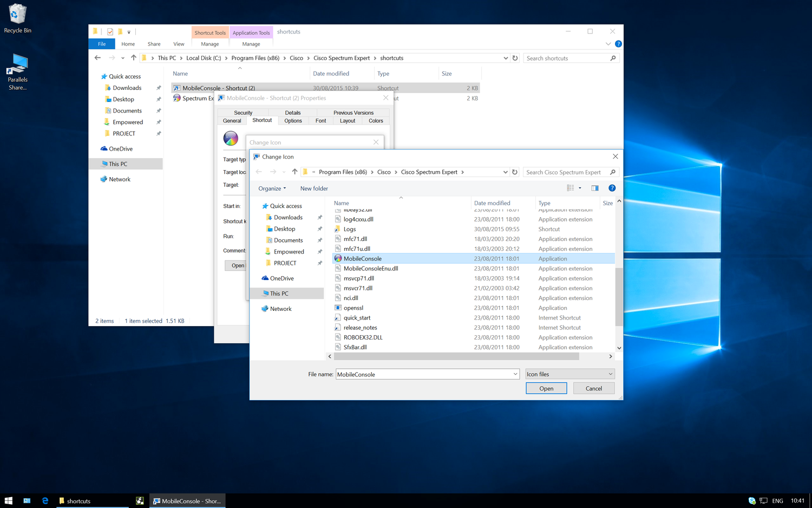Click the Open button in Change Icon dialog
The width and height of the screenshot is (812, 508).
click(x=546, y=388)
